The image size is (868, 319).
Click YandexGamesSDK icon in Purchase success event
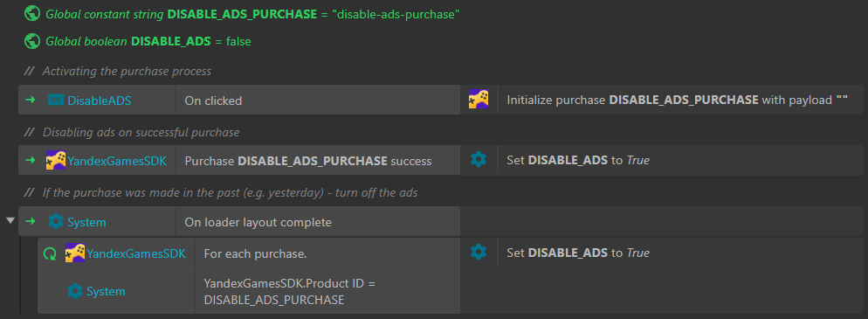click(56, 160)
